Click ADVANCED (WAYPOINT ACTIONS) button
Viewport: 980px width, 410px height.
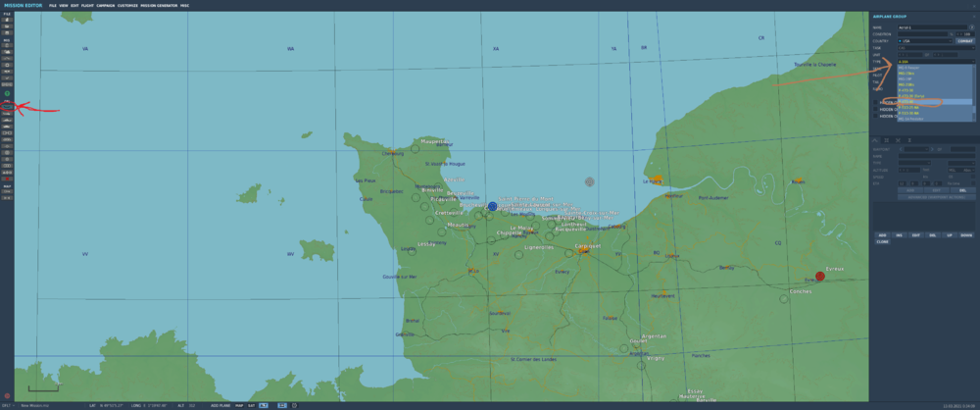point(936,197)
